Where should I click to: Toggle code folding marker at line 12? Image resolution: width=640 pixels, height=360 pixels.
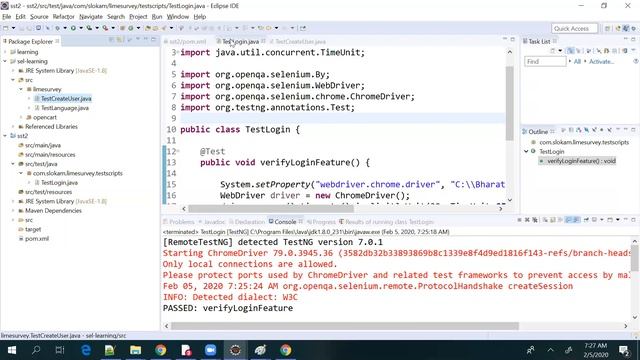[178, 151]
